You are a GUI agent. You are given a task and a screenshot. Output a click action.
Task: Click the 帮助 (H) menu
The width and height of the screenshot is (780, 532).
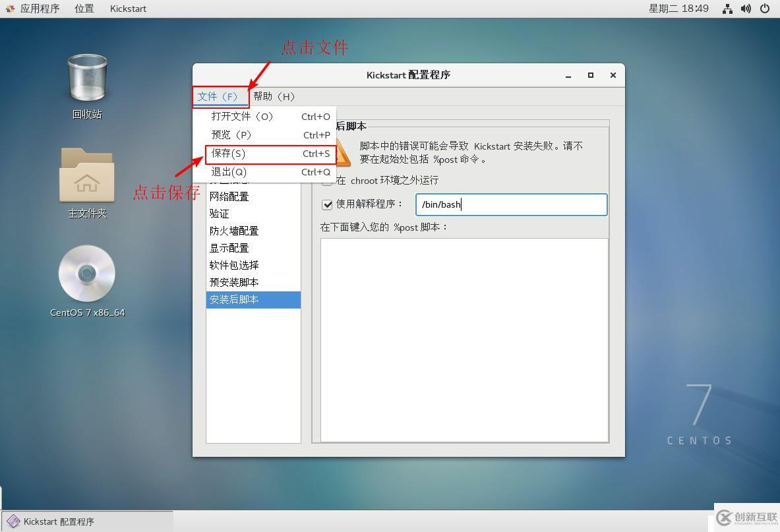[274, 96]
